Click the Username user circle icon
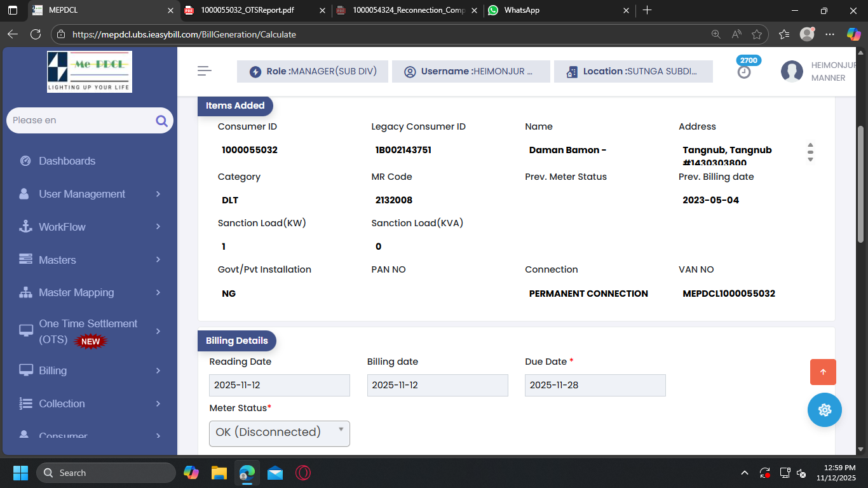 point(410,72)
